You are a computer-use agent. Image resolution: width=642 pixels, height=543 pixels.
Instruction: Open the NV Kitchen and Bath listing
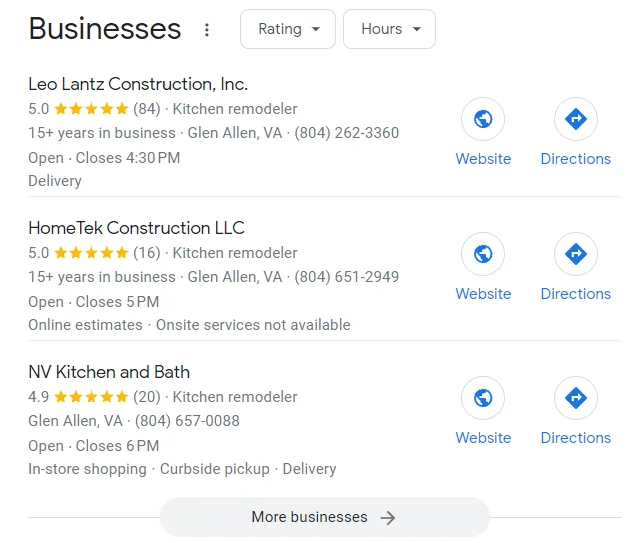point(109,372)
